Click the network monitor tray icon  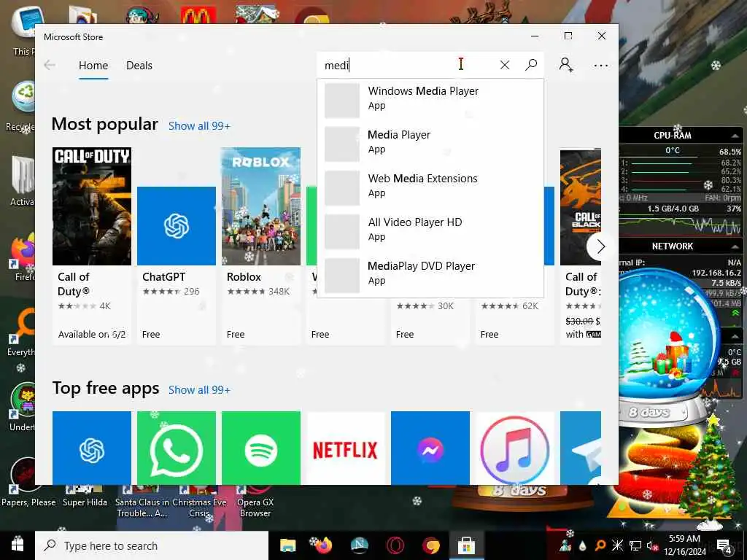click(x=635, y=545)
